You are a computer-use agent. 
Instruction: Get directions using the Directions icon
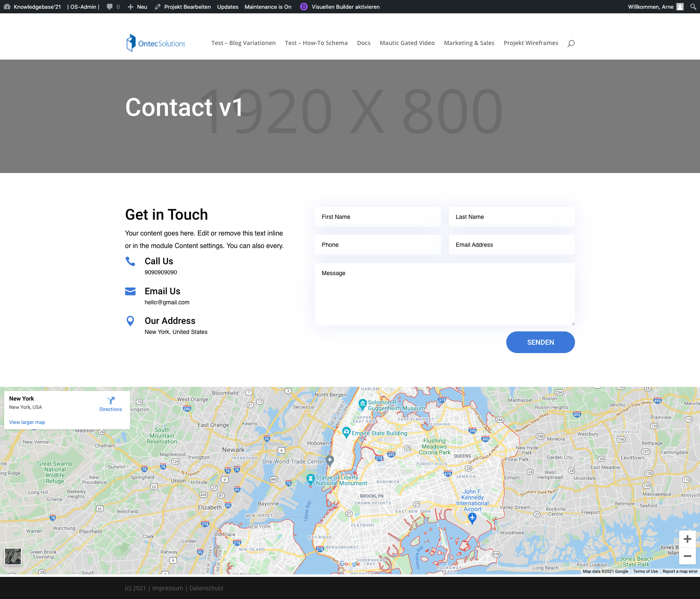point(110,401)
